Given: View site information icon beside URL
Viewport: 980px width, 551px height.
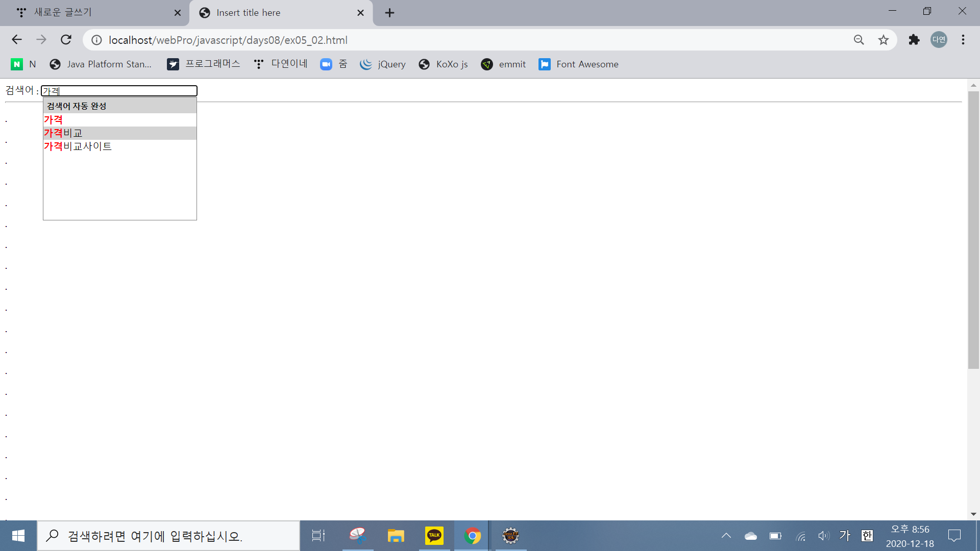Looking at the screenshot, I should coord(96,40).
